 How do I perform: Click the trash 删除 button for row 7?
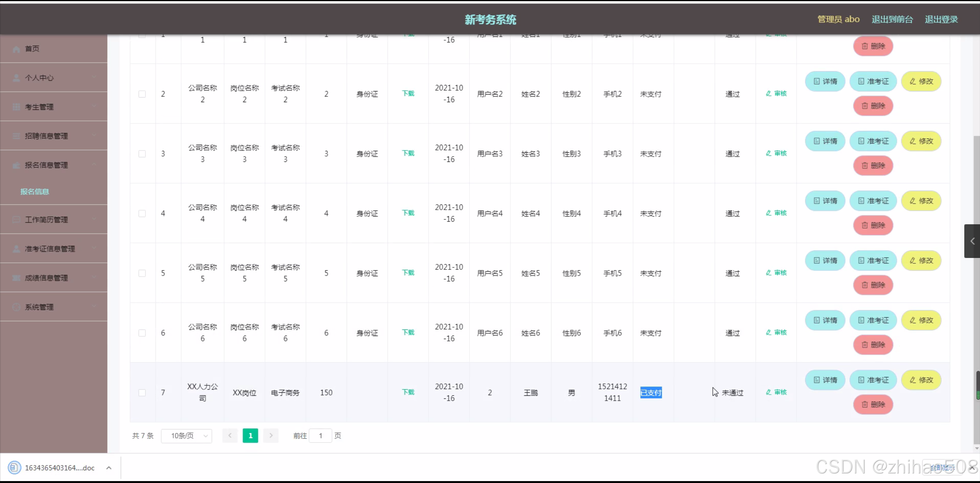point(873,405)
